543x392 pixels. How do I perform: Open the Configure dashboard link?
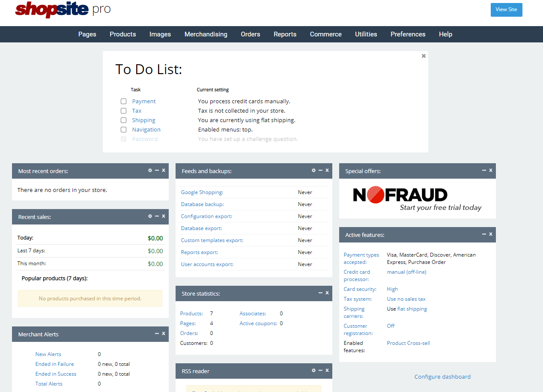pyautogui.click(x=442, y=377)
